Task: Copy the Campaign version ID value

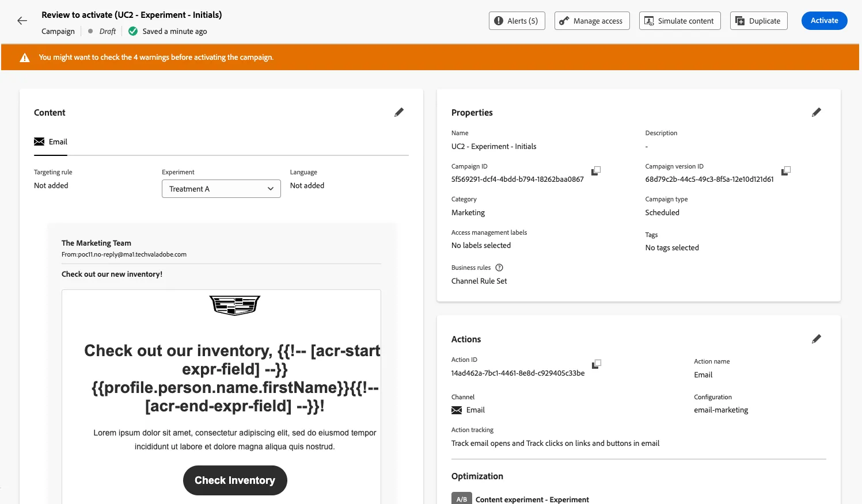Action: tap(786, 171)
